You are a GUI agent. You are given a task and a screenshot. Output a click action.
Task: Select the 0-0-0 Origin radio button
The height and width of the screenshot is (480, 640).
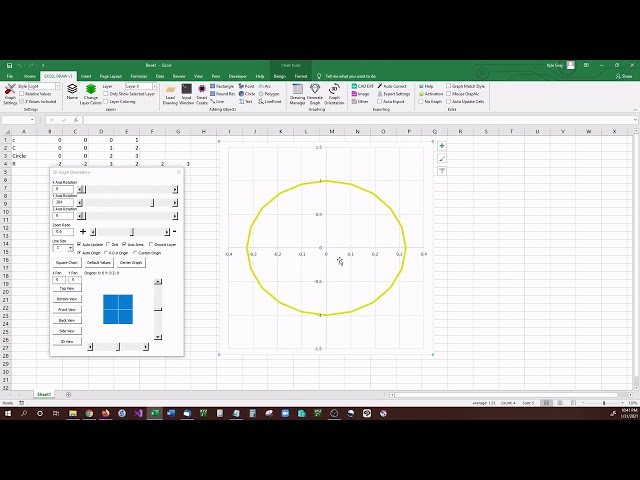click(x=106, y=253)
